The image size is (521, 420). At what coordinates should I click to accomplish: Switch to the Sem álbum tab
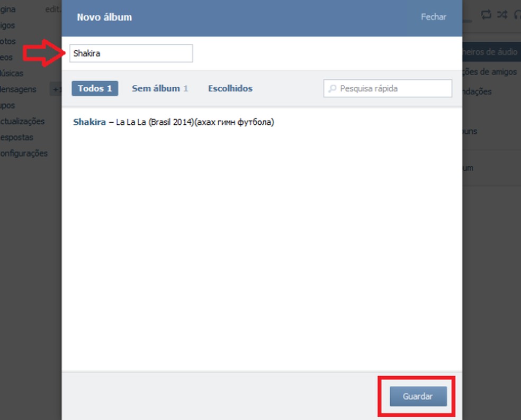[x=160, y=88]
